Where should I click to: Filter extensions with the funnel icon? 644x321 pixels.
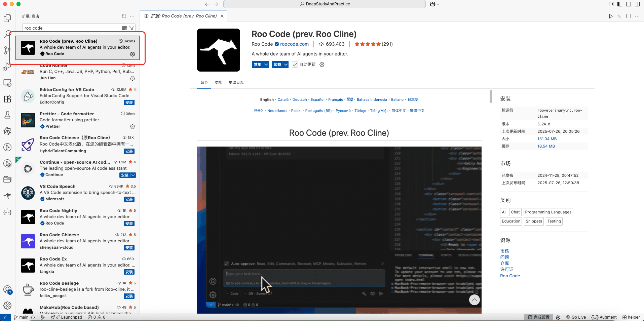132,28
